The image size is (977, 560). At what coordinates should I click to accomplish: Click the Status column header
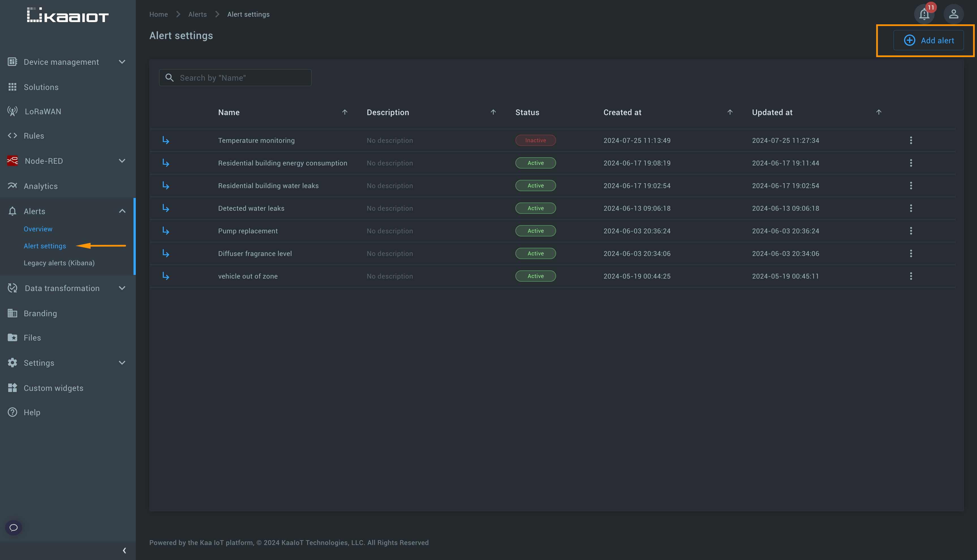527,112
